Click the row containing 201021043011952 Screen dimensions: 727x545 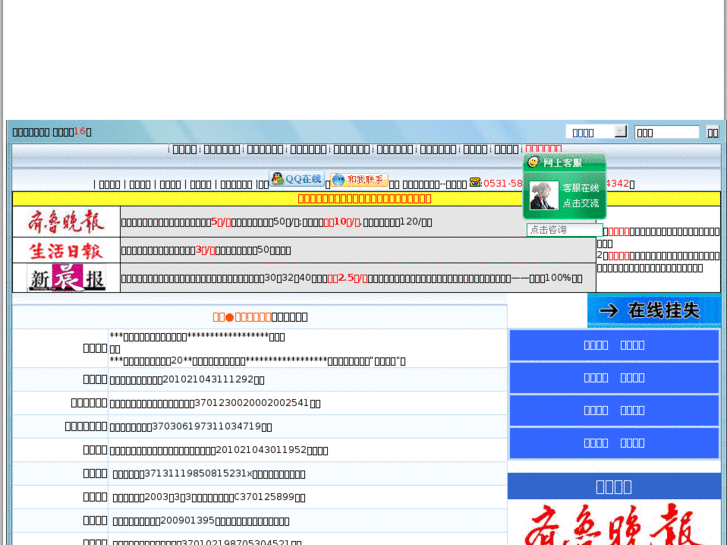[260, 450]
